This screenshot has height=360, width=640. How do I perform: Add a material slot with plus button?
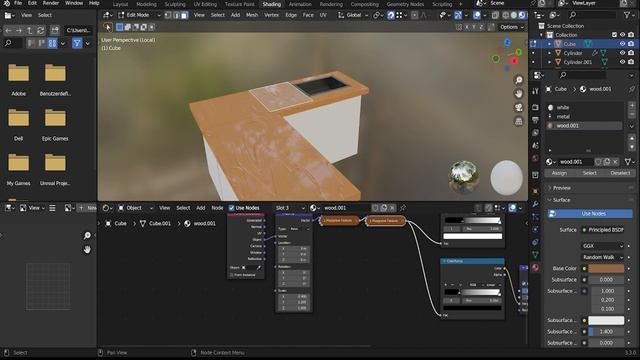point(632,105)
